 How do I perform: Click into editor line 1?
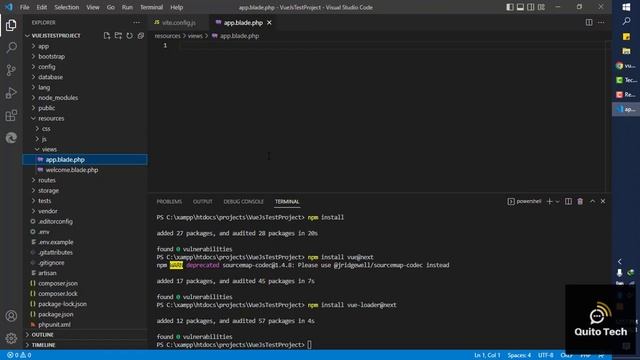(x=392, y=45)
